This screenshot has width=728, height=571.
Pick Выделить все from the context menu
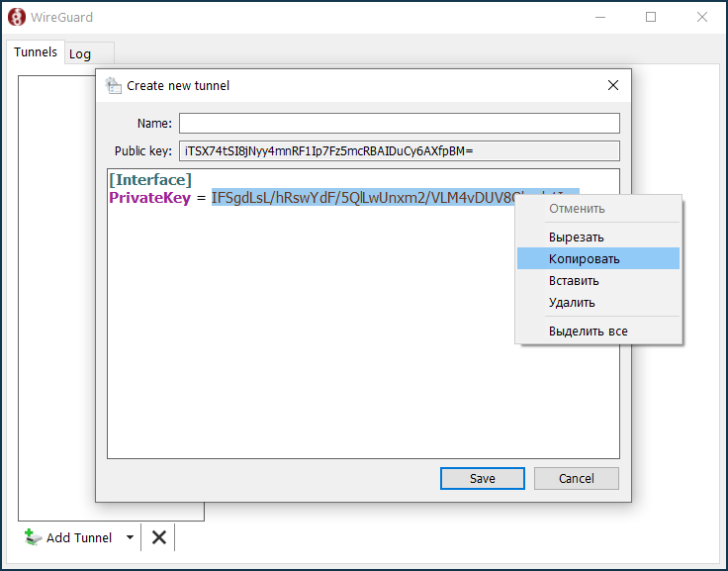pos(588,331)
